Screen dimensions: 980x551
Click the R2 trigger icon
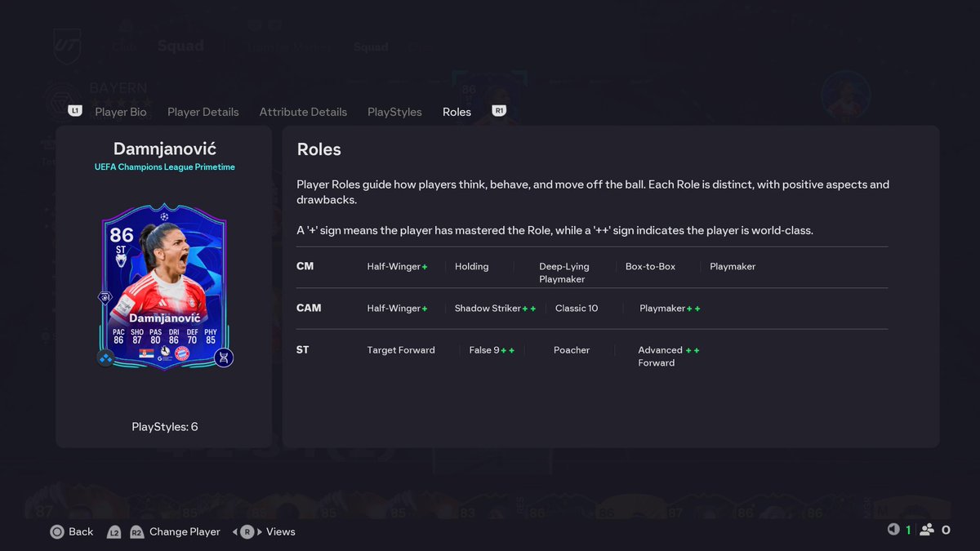pyautogui.click(x=136, y=531)
